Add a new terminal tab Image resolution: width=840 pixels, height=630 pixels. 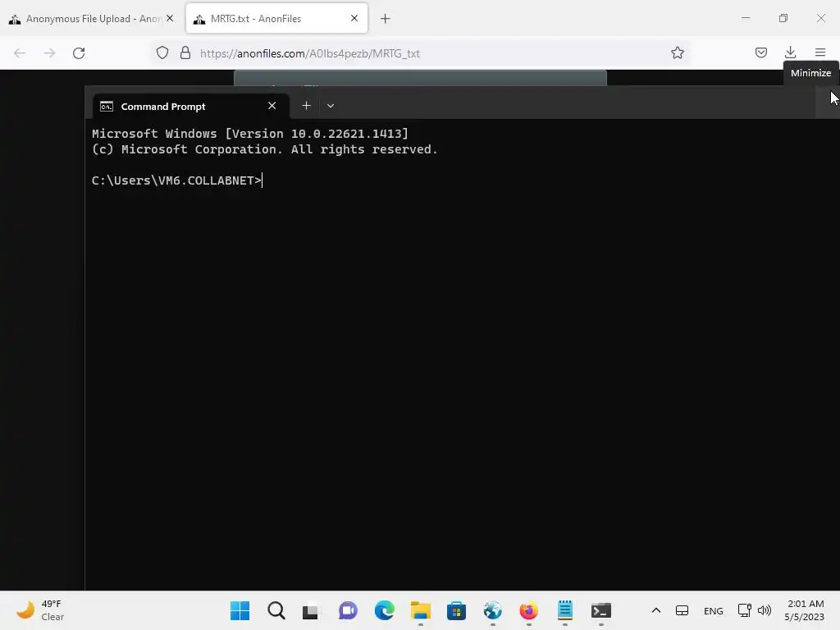[x=307, y=106]
